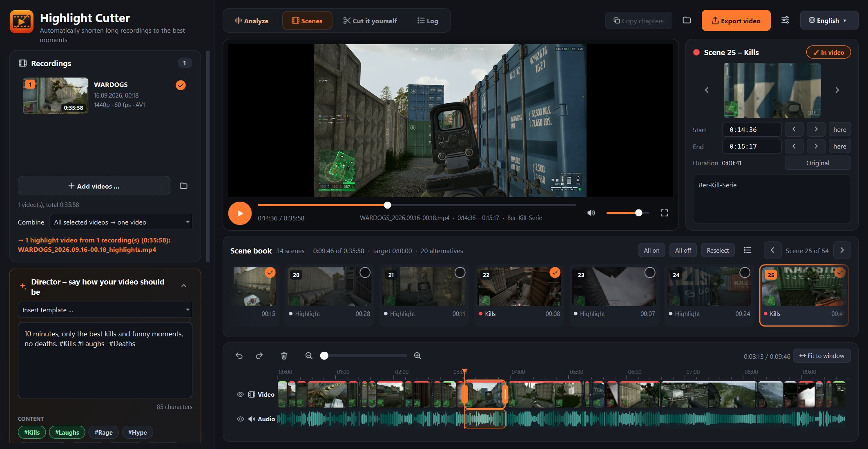The height and width of the screenshot is (449, 868).
Task: Go to previous scene in Scene book
Action: 772,250
